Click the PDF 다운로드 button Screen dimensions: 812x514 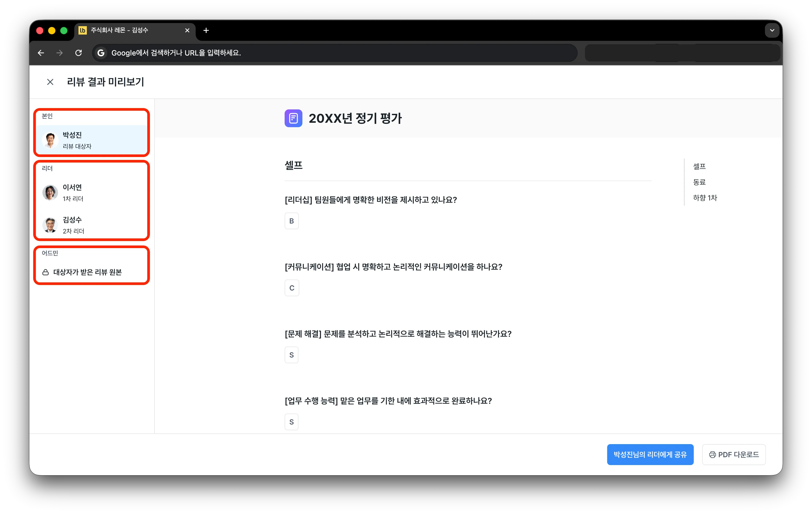click(734, 454)
